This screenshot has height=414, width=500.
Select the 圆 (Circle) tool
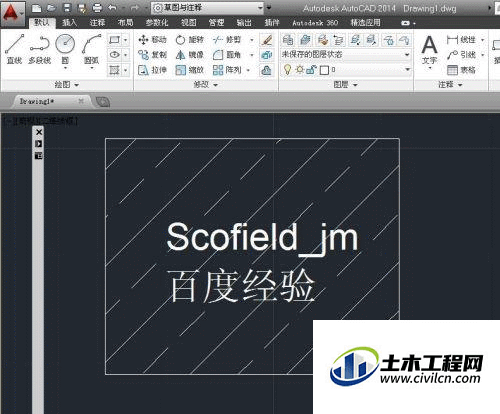pos(65,49)
